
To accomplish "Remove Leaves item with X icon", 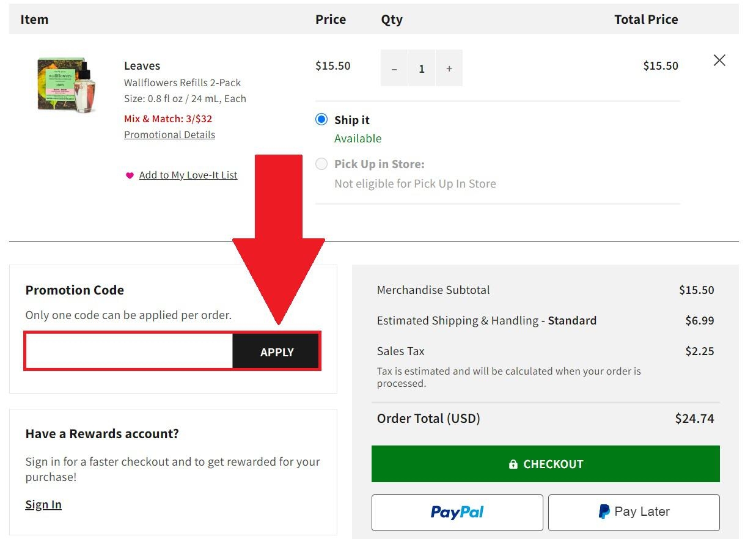I will [719, 60].
